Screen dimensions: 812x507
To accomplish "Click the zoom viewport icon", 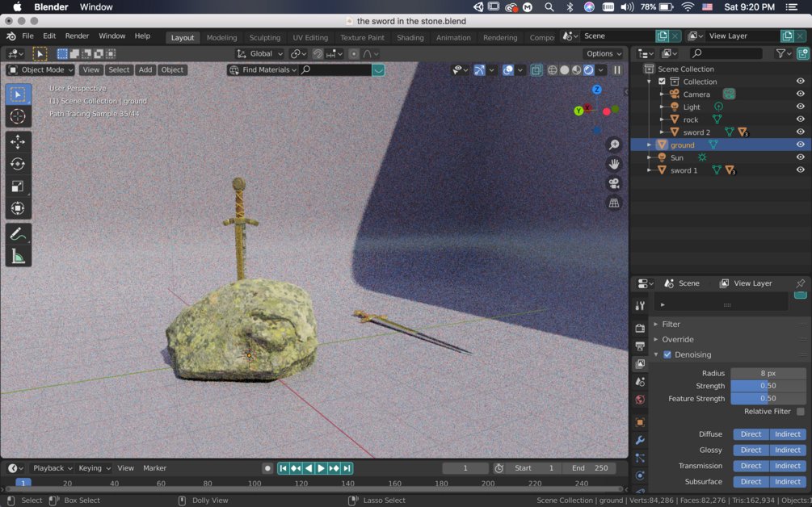I will 614,145.
